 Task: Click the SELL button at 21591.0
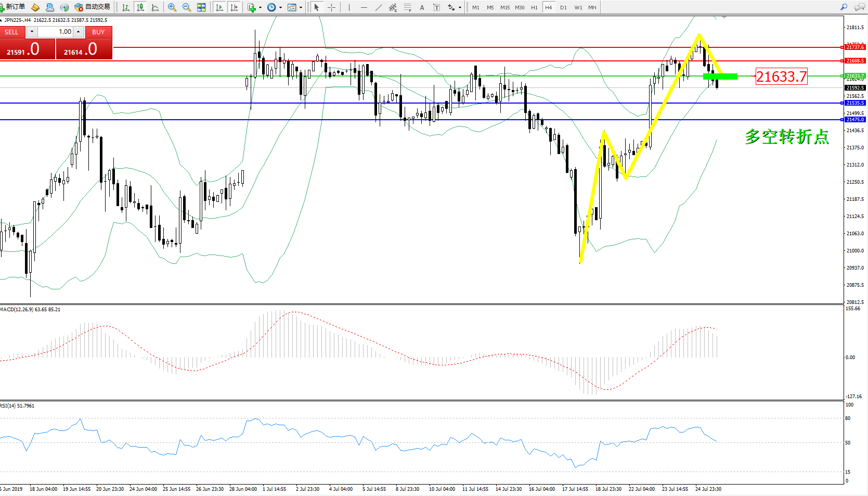click(x=28, y=49)
